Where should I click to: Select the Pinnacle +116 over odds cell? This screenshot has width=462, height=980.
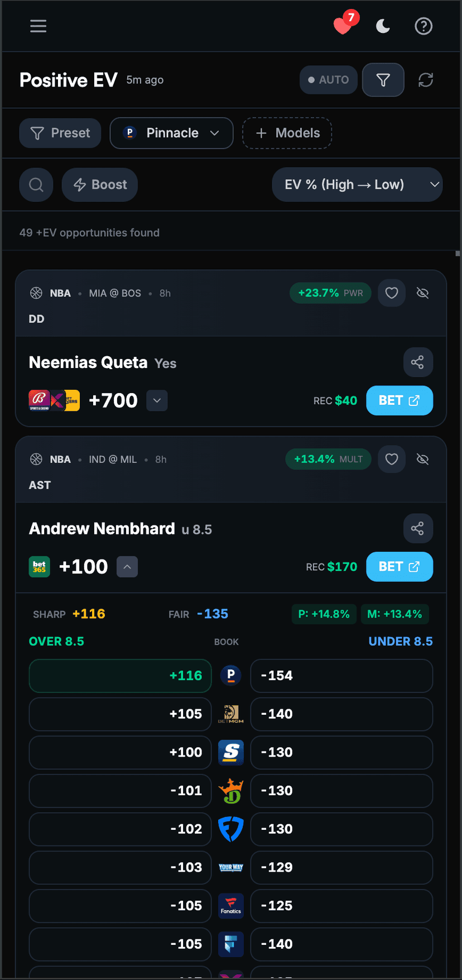(121, 676)
